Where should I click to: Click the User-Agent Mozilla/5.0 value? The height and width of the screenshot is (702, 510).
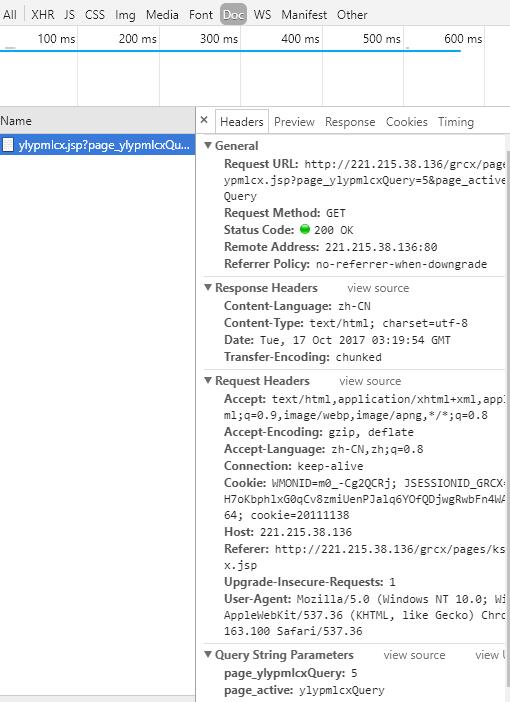coord(365,615)
